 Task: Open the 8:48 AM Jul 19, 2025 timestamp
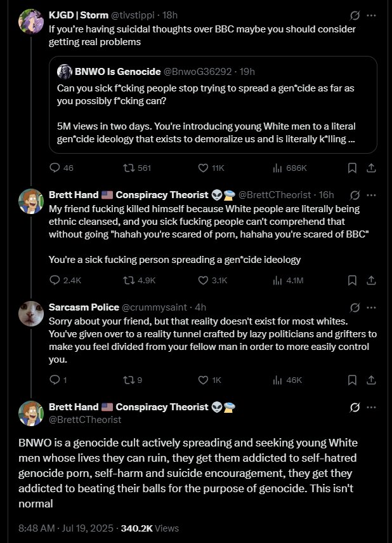pos(66,528)
